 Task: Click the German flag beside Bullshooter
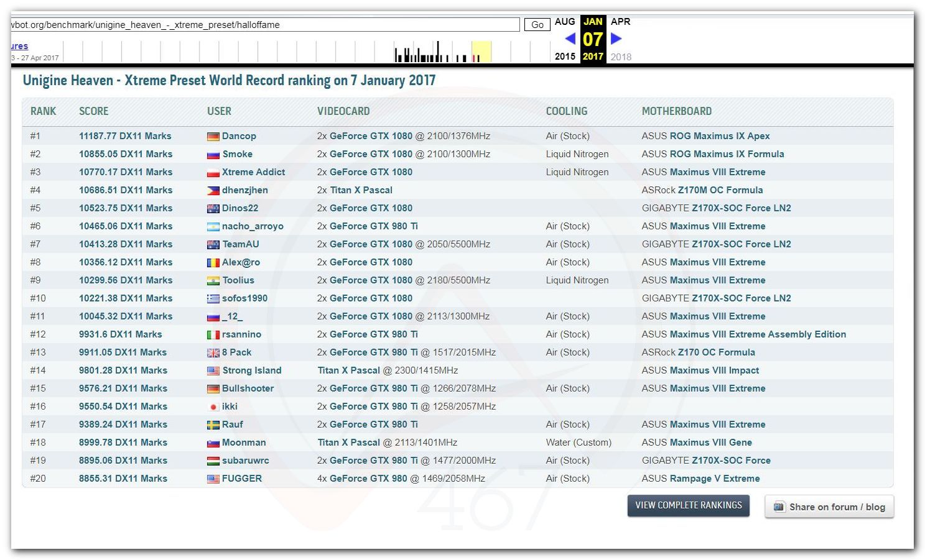(x=213, y=389)
